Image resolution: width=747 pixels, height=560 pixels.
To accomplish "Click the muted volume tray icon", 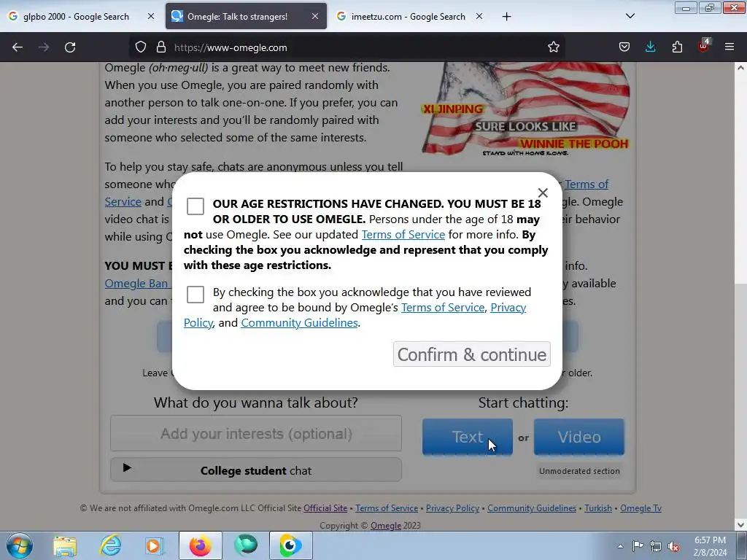I will click(673, 545).
